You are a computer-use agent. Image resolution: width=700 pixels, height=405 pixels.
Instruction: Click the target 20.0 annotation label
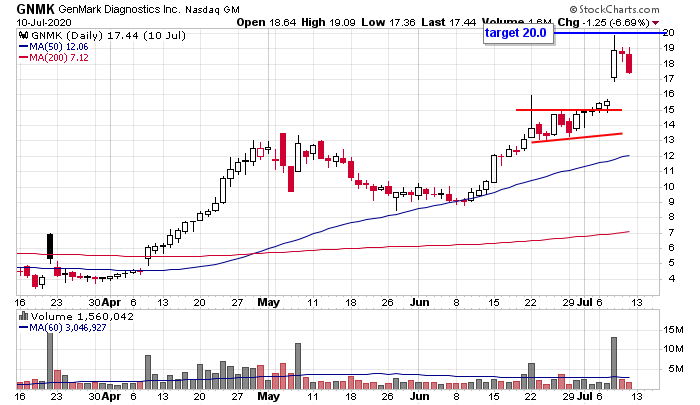click(x=518, y=33)
